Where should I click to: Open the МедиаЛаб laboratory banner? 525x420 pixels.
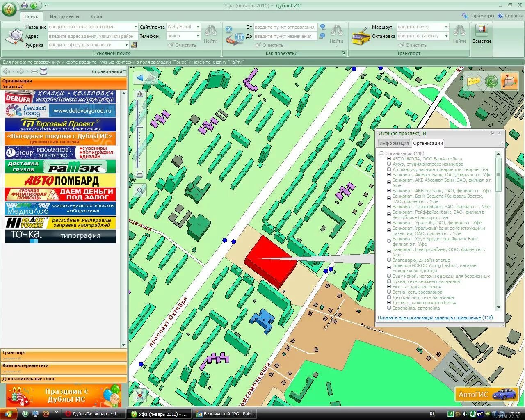point(60,208)
